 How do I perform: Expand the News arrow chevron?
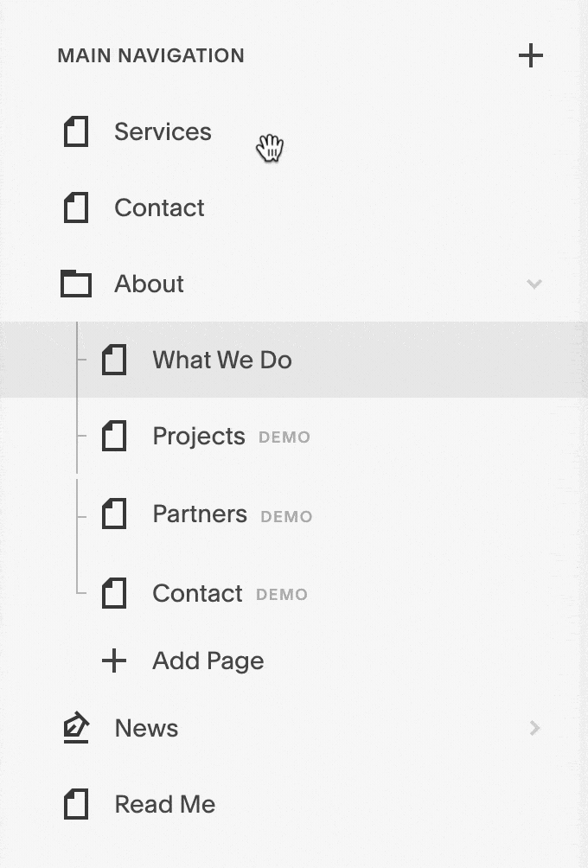(x=534, y=728)
